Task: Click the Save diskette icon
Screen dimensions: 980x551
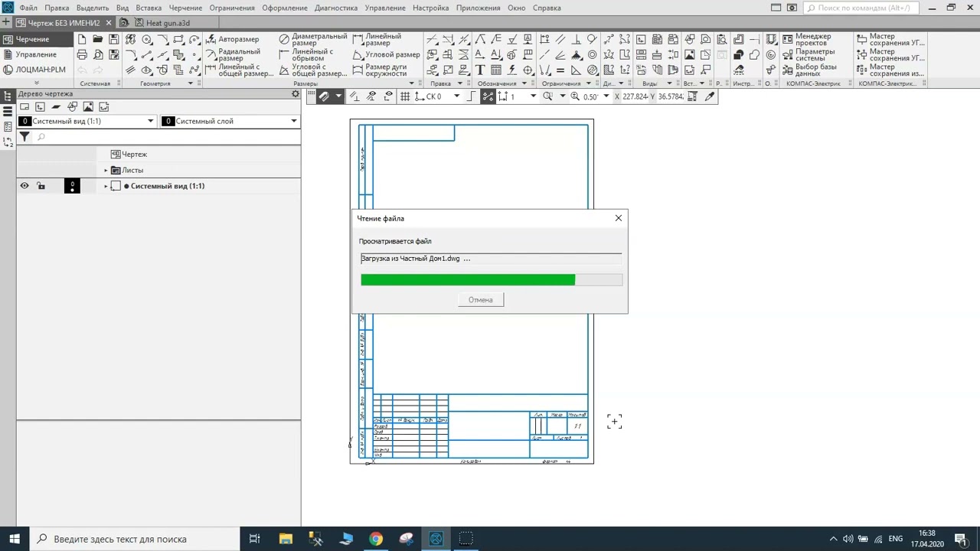Action: pyautogui.click(x=114, y=39)
